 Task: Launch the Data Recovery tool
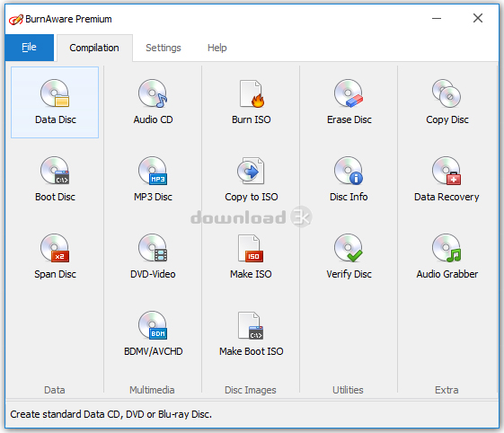click(447, 180)
